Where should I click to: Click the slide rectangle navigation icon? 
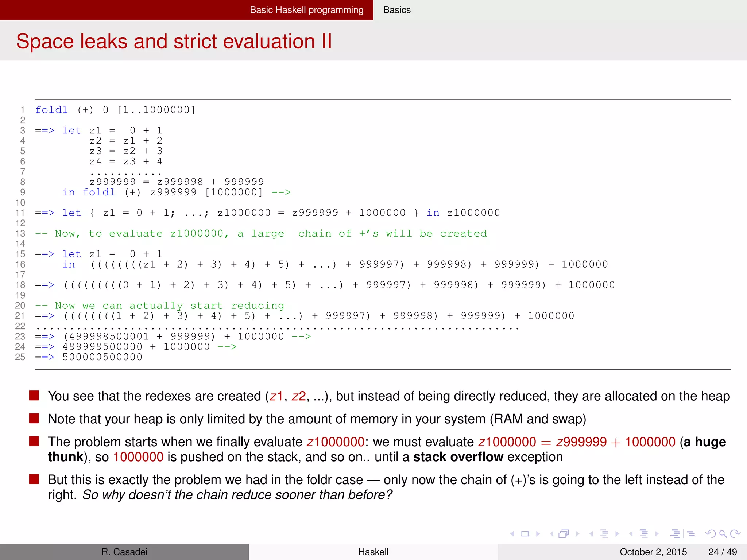coord(525,534)
